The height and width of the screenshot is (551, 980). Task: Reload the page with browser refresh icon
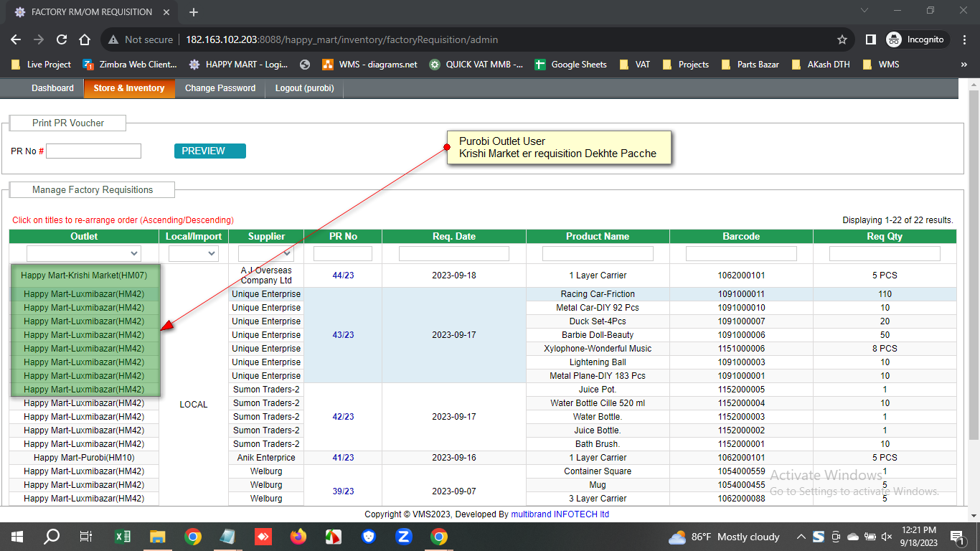pos(62,39)
